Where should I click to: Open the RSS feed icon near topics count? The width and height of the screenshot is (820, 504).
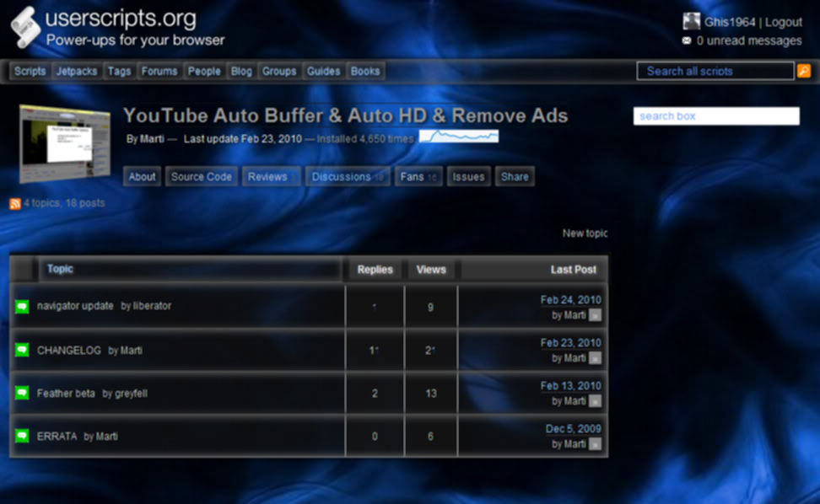coord(14,204)
